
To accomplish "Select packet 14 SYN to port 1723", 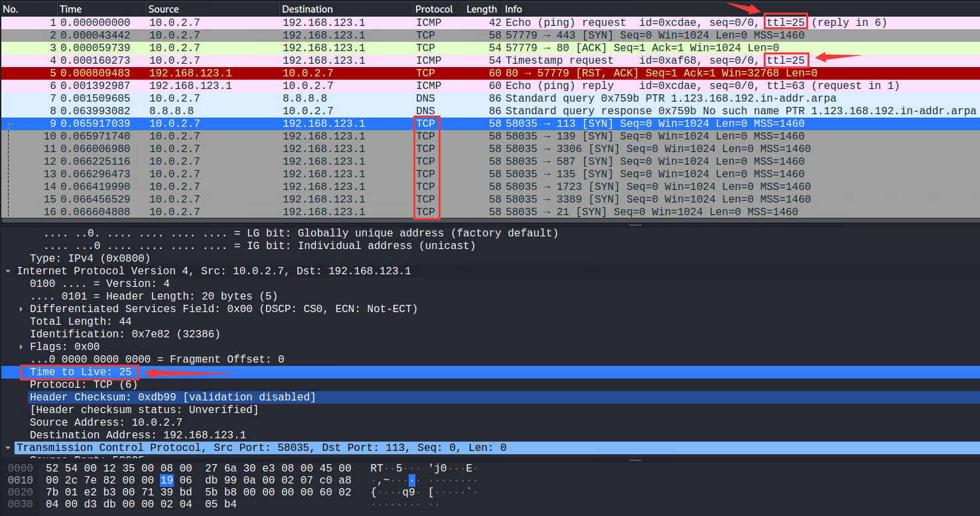I will click(x=490, y=187).
